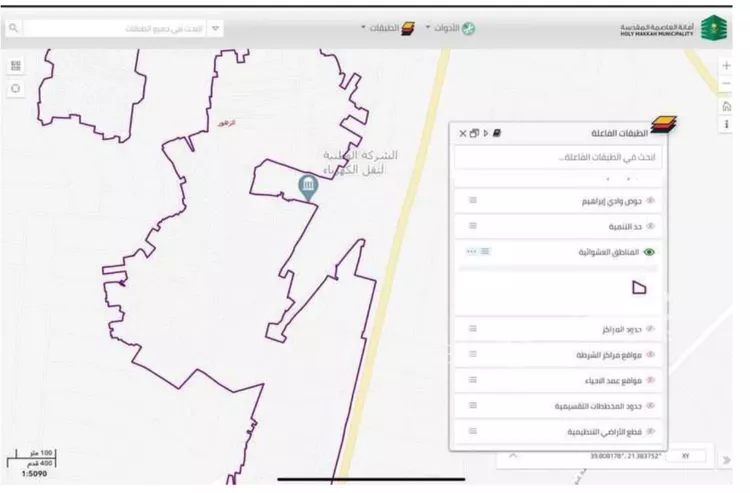750x493 pixels.
Task: Show the حدود المراكز layer
Action: click(x=650, y=329)
